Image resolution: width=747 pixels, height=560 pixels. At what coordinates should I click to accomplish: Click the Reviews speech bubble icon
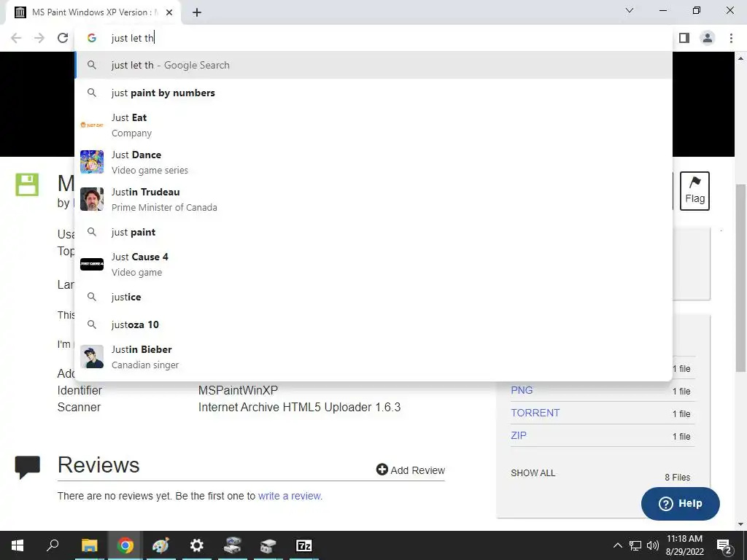(28, 467)
